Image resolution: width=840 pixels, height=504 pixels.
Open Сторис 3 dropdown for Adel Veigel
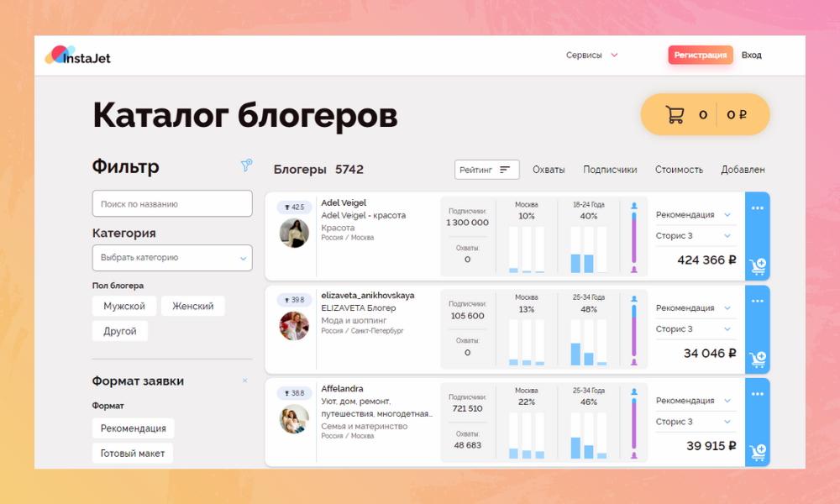(694, 236)
